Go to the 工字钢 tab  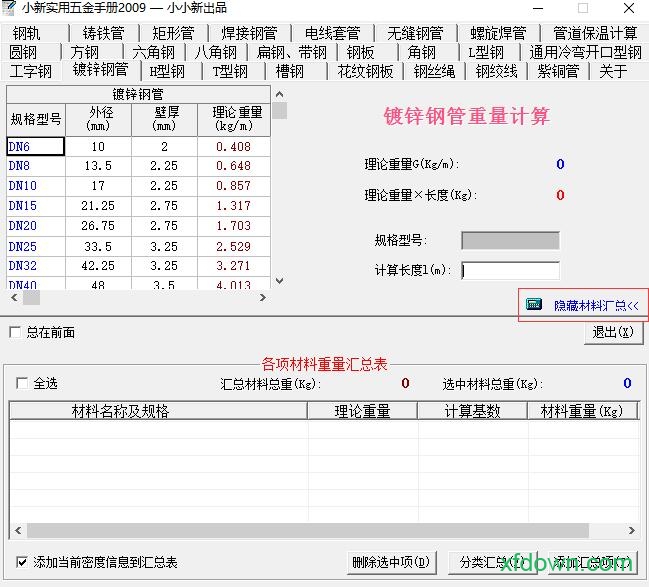click(x=31, y=71)
